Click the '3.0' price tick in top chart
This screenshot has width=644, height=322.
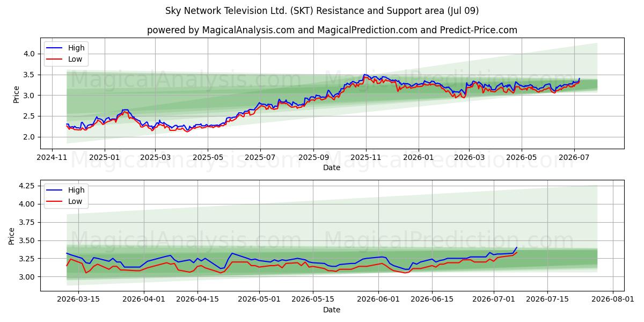(30, 96)
